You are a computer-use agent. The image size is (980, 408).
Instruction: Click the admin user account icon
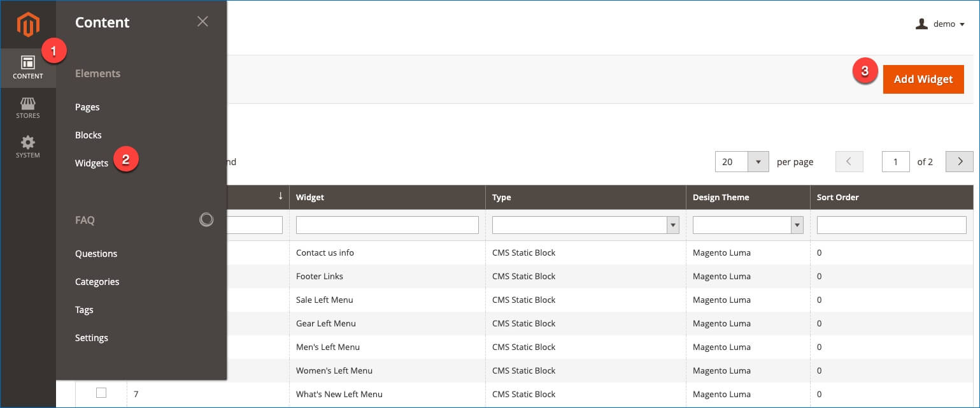tap(921, 24)
